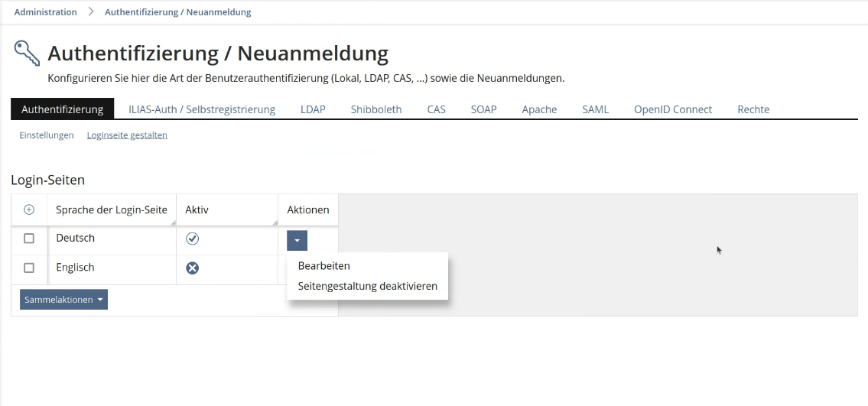Viewport: 868px width, 406px height.
Task: Navigate to Administration breadcrumb
Action: pos(46,12)
